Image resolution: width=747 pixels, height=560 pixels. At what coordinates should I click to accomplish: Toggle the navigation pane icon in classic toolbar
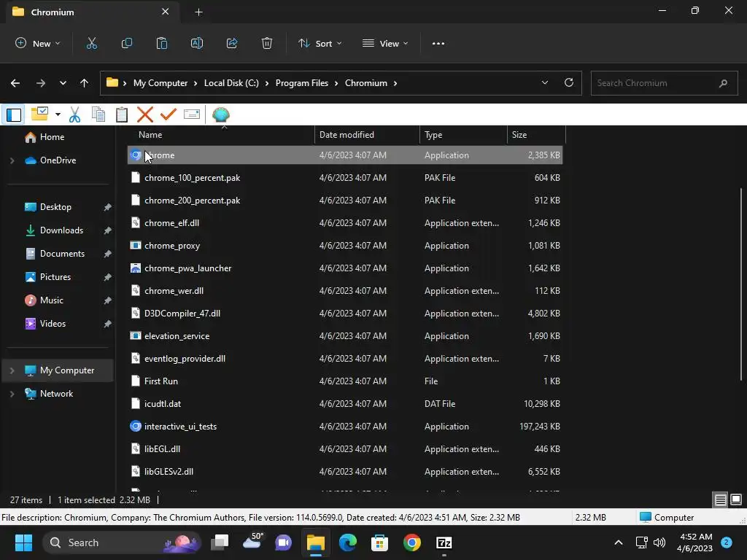[x=14, y=114]
